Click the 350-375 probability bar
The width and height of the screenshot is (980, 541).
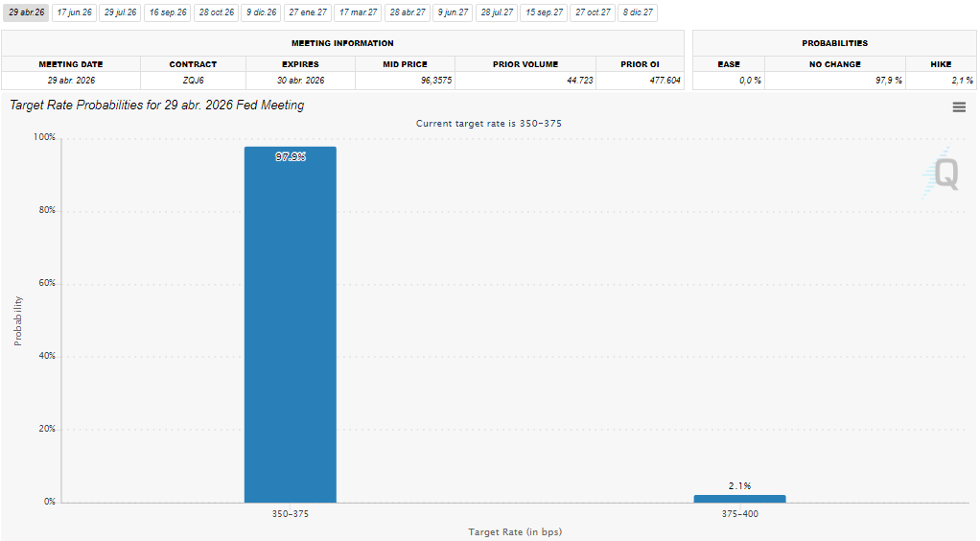tap(291, 326)
